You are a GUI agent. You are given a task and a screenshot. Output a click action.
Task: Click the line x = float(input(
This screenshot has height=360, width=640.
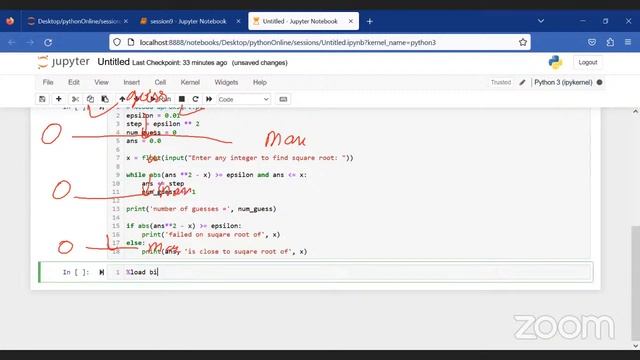[240, 158]
